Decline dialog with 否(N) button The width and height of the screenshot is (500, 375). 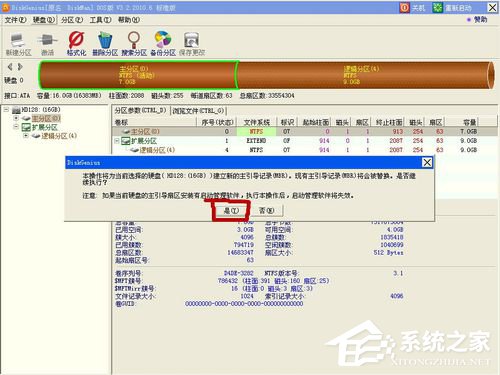pyautogui.click(x=266, y=211)
